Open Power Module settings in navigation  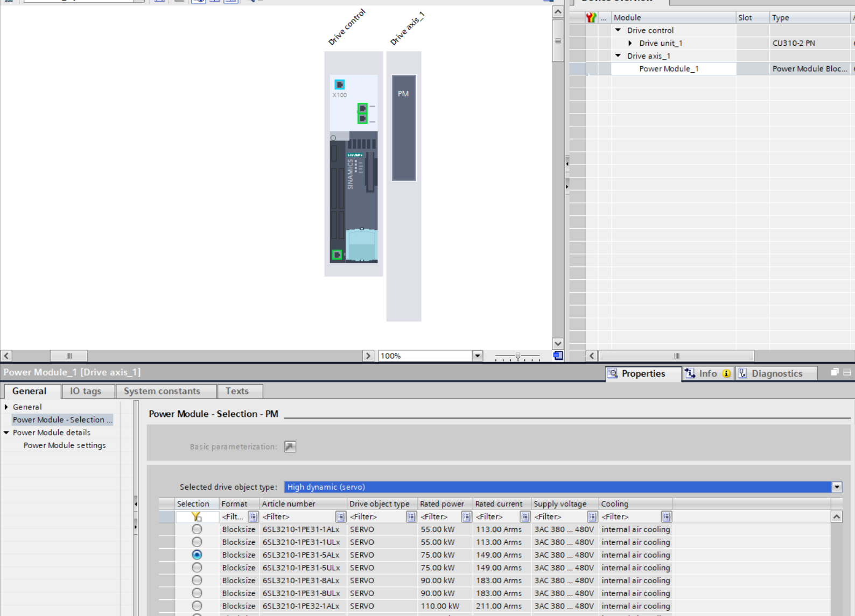[65, 445]
